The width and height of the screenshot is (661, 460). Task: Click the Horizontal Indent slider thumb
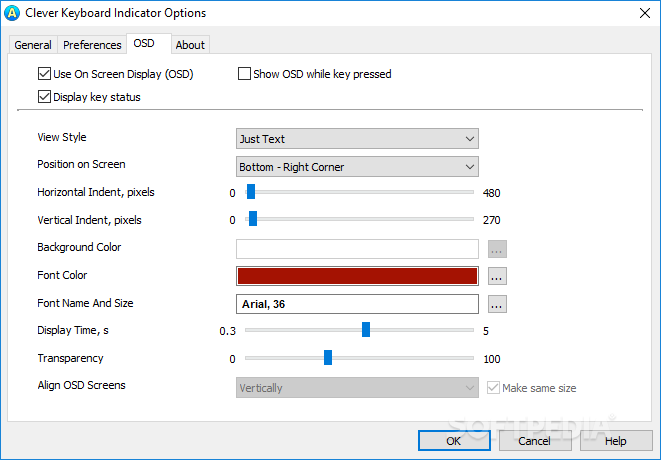point(251,191)
